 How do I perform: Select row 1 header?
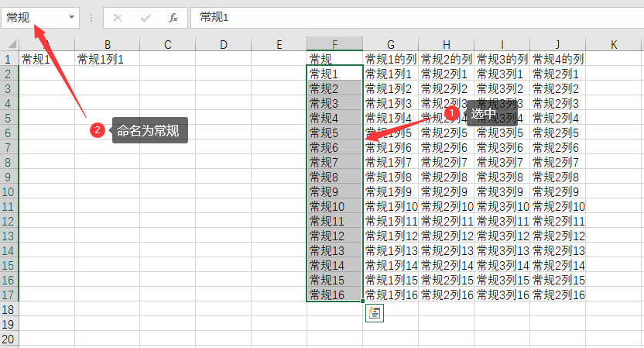(x=9, y=59)
